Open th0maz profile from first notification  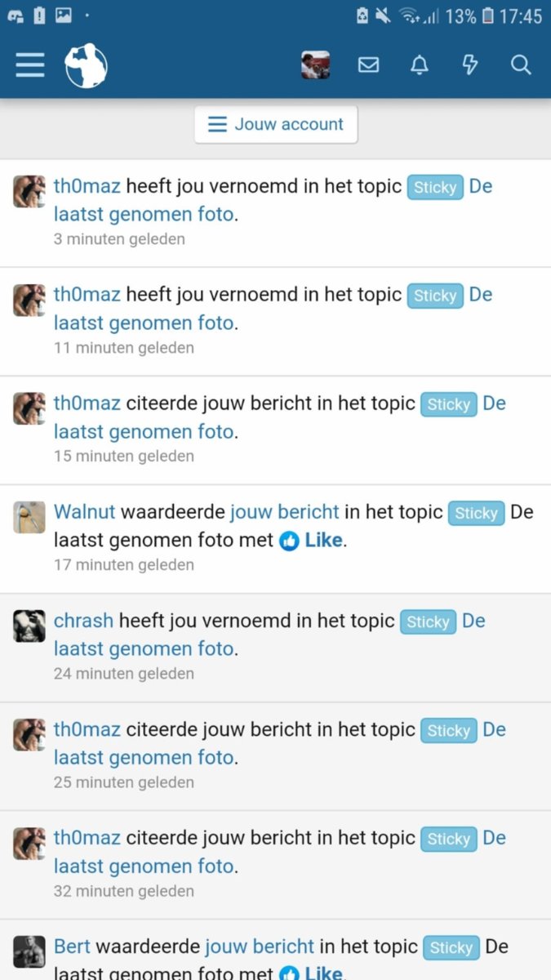pos(87,186)
